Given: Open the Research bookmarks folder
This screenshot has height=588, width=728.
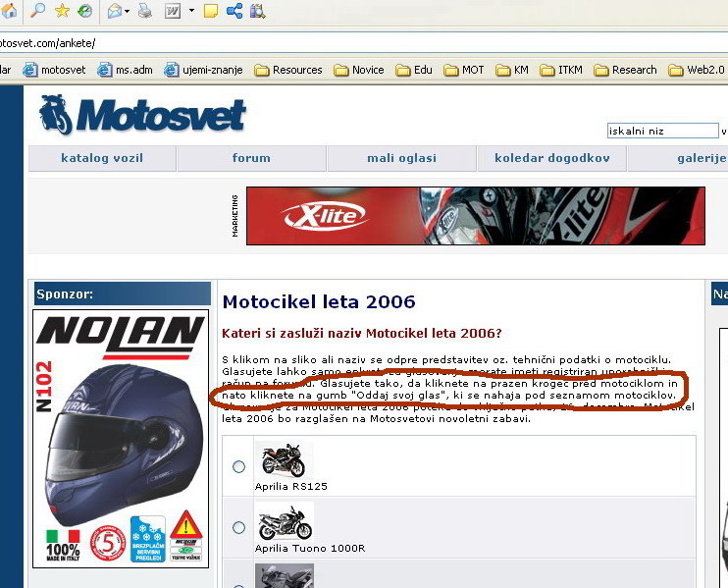Looking at the screenshot, I should pyautogui.click(x=625, y=70).
